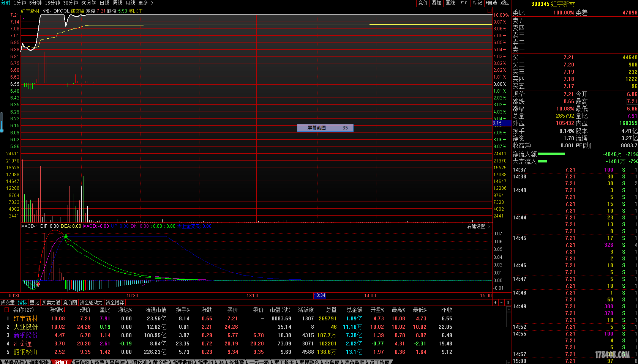
Task: Switch to the 周线 chart
Action: tap(117, 3)
